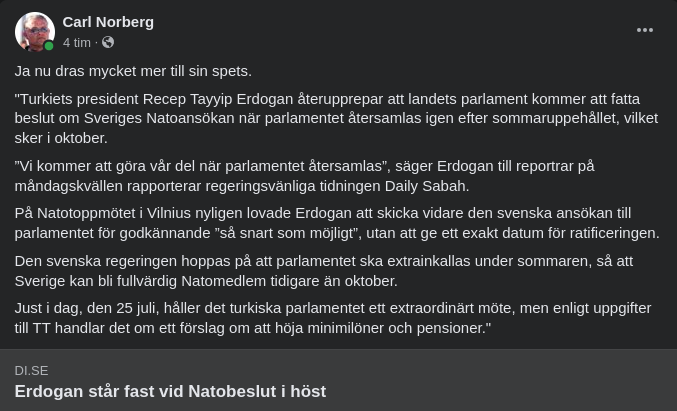Viewport: 677px width, 411px height.
Task: Open the Carl Norberg profile name link
Action: pos(108,21)
